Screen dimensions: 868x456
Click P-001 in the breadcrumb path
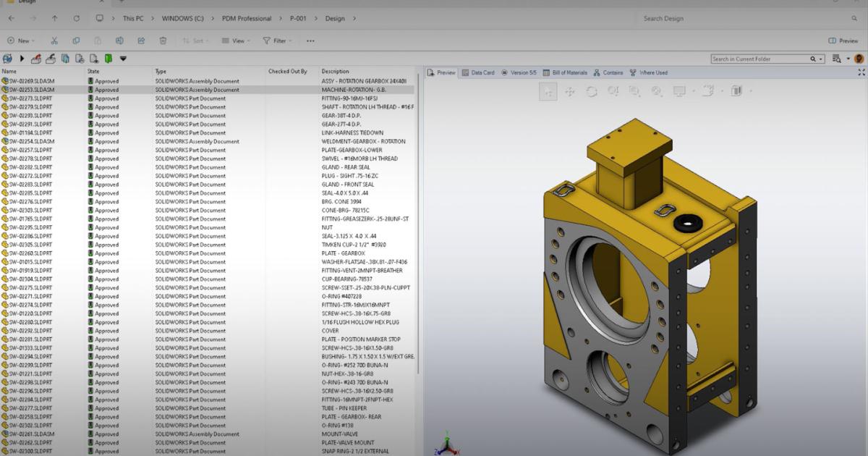click(x=299, y=18)
